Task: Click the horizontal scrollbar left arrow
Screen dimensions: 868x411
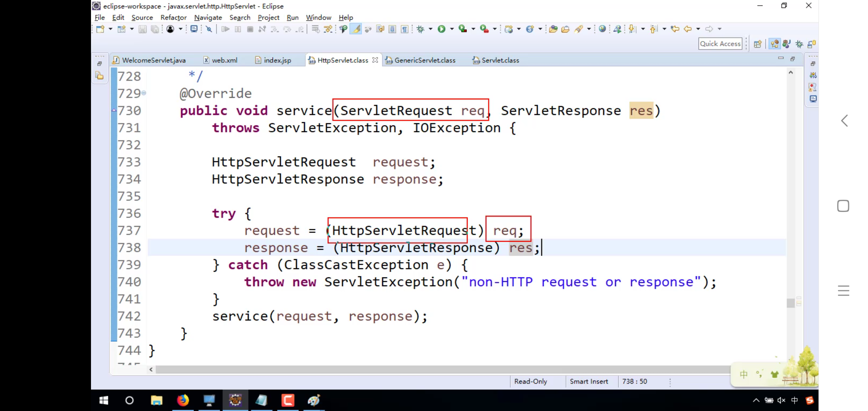Action: [151, 370]
